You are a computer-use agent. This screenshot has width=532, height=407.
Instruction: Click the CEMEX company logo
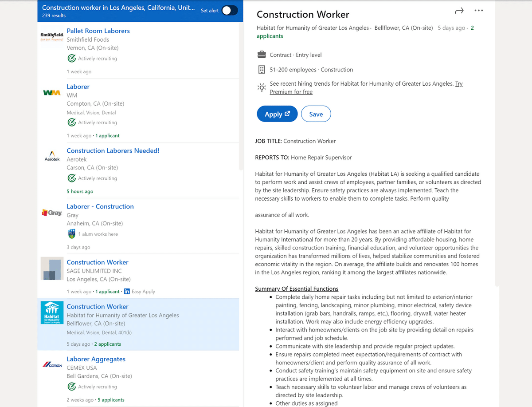pyautogui.click(x=52, y=365)
